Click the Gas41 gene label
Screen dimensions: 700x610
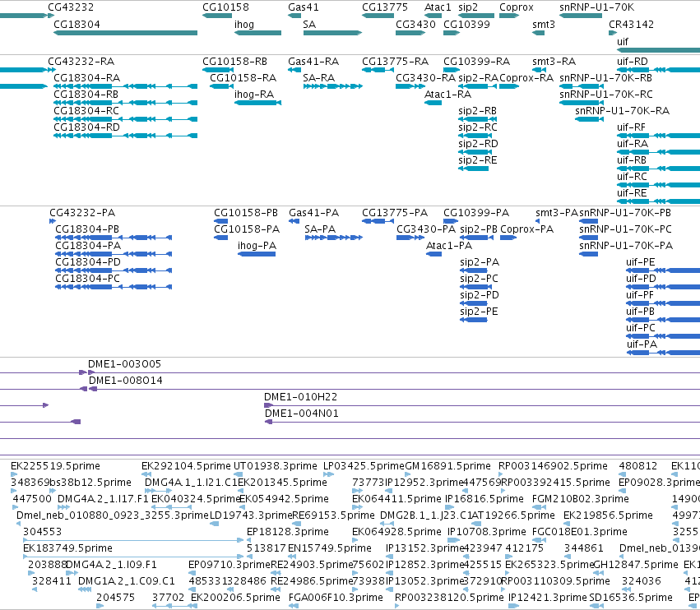click(304, 7)
